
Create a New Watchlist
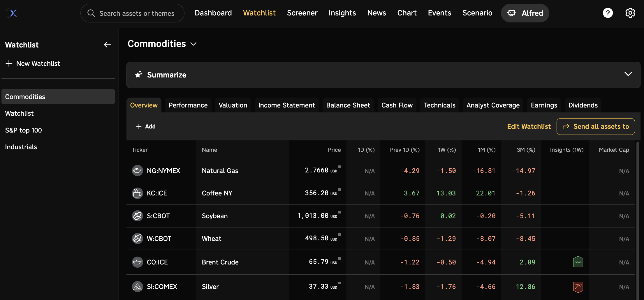coord(33,63)
